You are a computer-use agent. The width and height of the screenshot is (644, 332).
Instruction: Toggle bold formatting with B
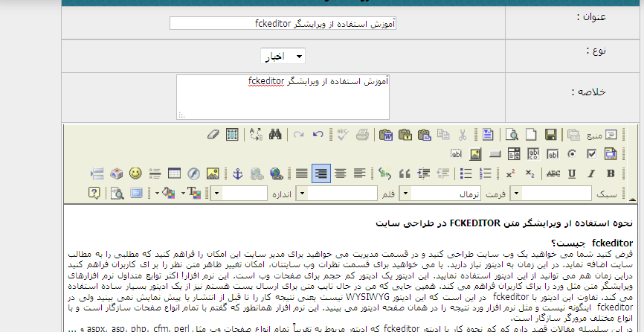pos(611,173)
